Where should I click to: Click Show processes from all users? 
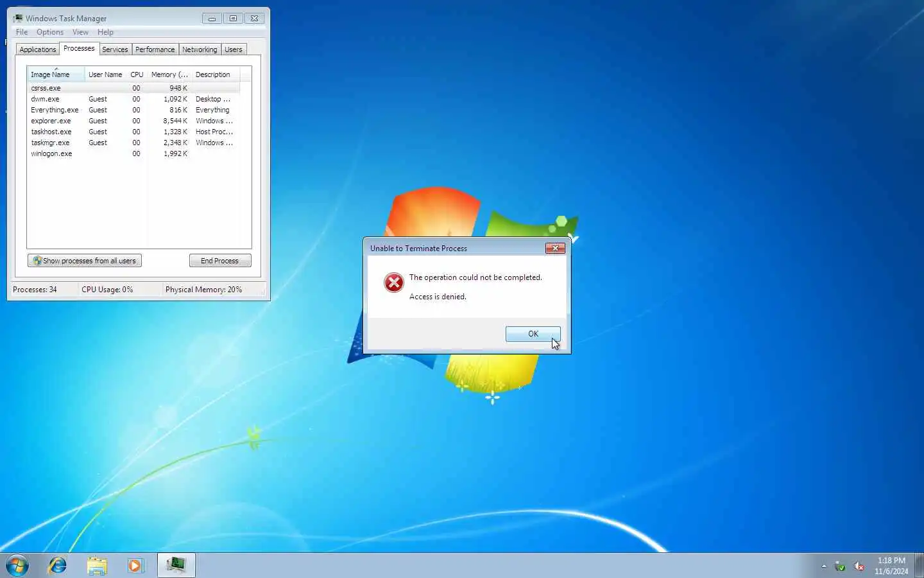coord(85,261)
